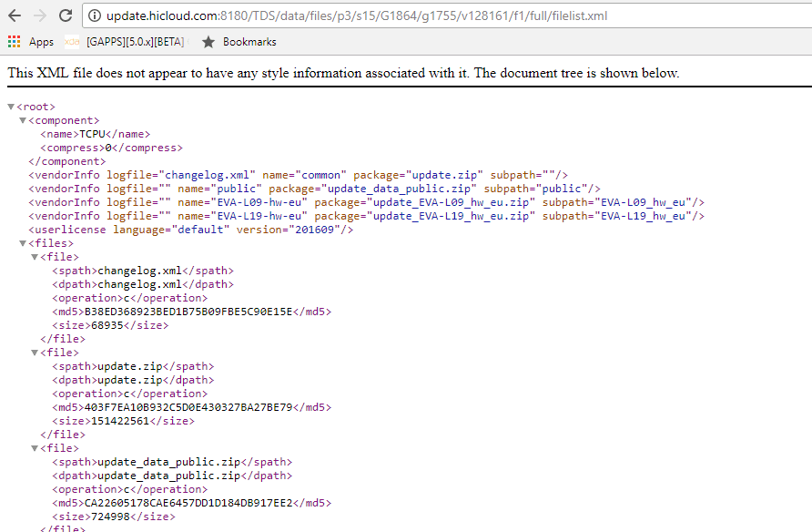Click userlicense version "201609" value
This screenshot has width=812, height=532.
point(314,230)
